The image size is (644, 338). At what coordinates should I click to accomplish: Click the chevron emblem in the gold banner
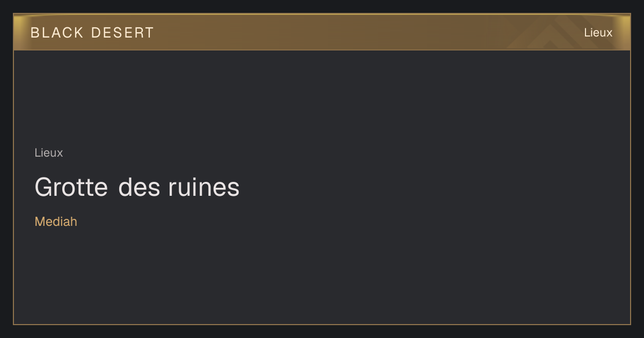558,33
